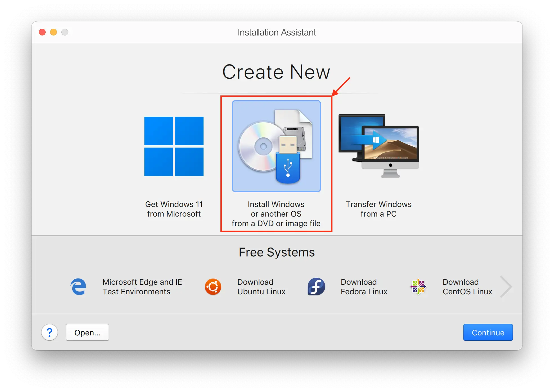The width and height of the screenshot is (554, 392).
Task: Select the Transfer Windows from PC icon
Action: (x=379, y=146)
